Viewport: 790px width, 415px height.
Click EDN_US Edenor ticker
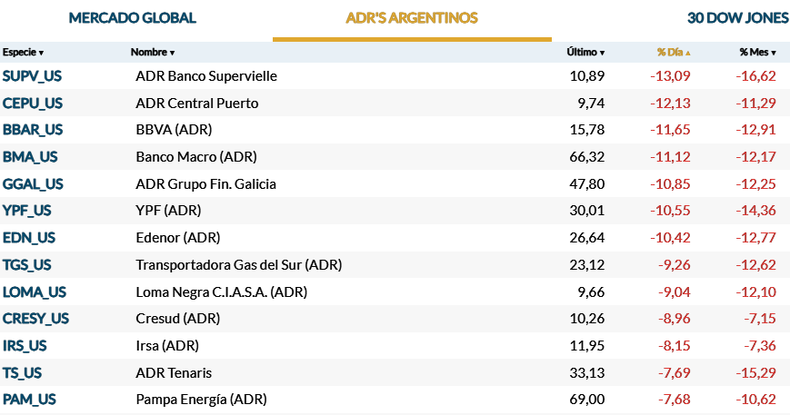[28, 237]
